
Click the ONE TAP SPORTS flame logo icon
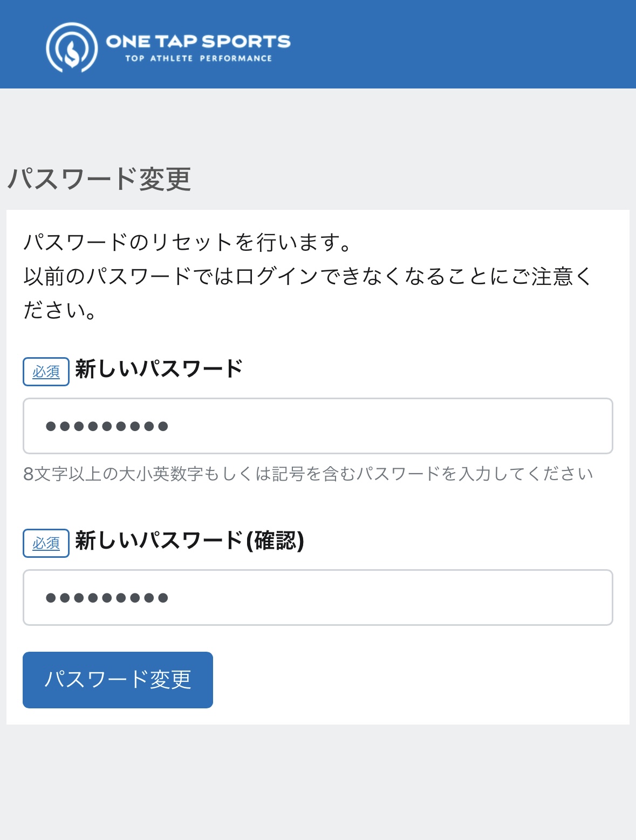[x=72, y=47]
